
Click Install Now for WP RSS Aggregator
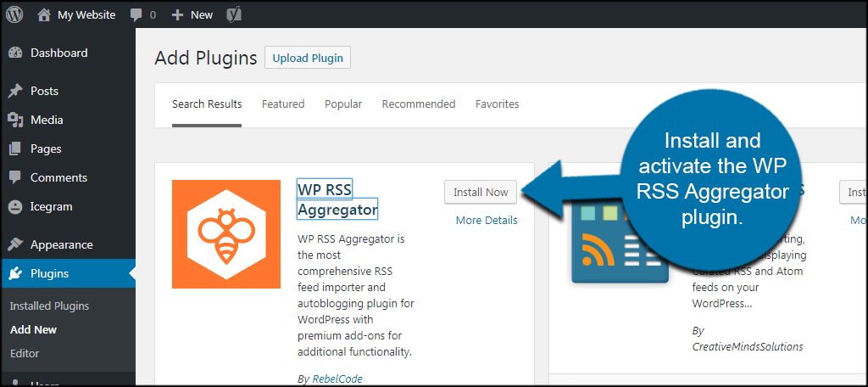(x=481, y=193)
